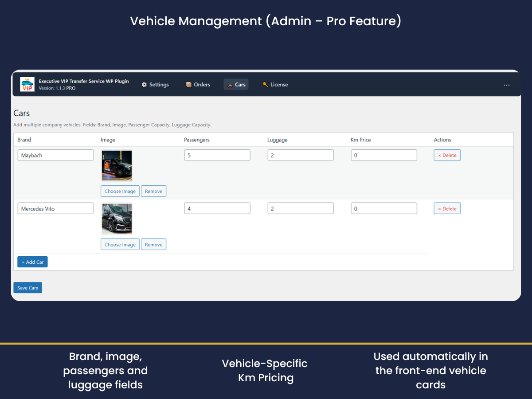
Task: Switch to the Orders tab
Action: (x=198, y=85)
